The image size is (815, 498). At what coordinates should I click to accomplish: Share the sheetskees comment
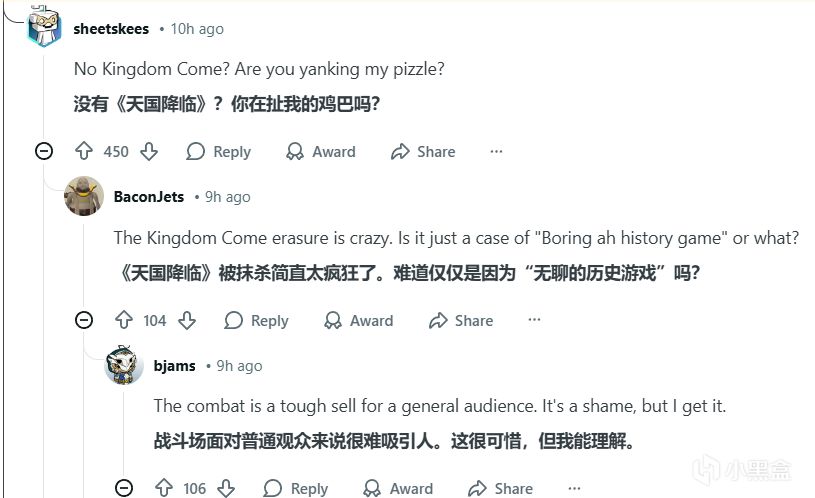pyautogui.click(x=423, y=152)
